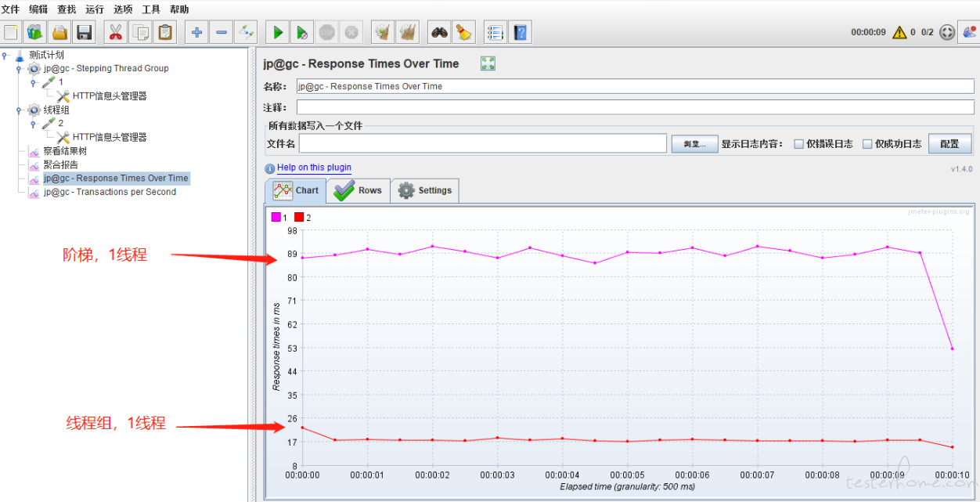Click the yellow warning log icon
This screenshot has height=502, width=980.
coord(899,32)
